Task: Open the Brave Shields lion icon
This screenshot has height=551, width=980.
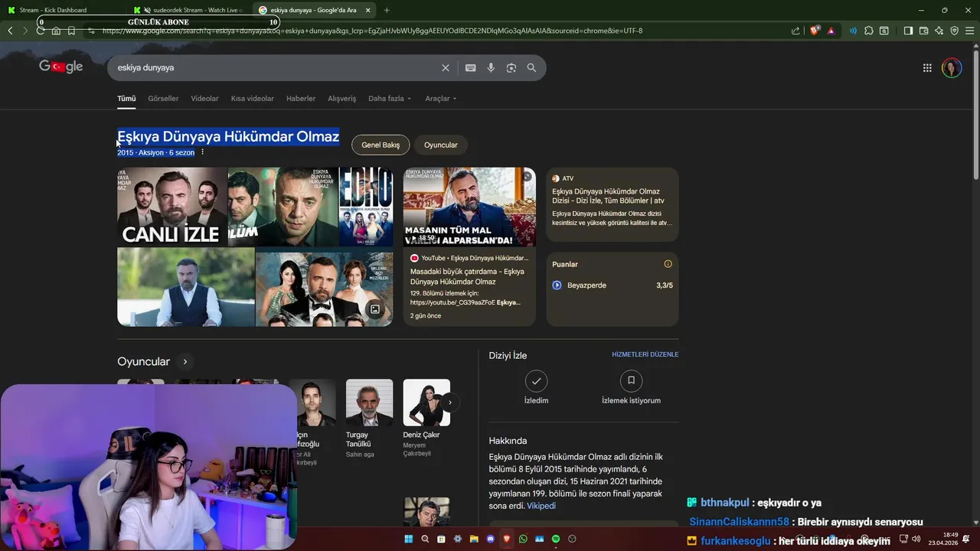Action: point(815,31)
